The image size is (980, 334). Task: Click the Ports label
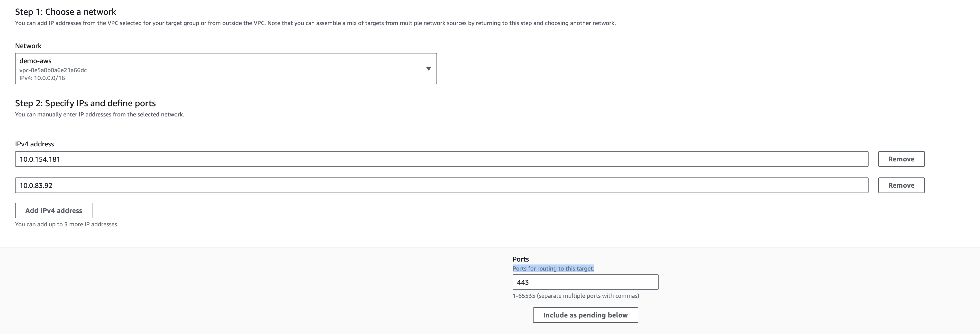coord(520,259)
